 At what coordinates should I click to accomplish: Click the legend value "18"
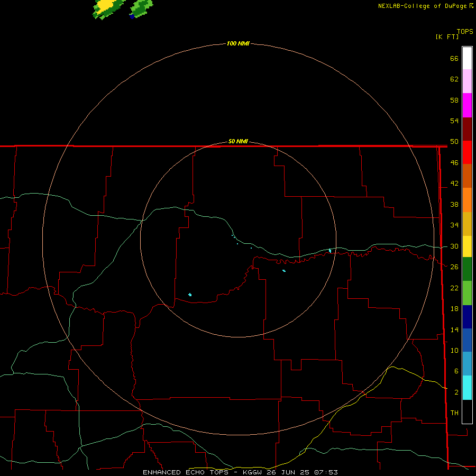(454, 309)
